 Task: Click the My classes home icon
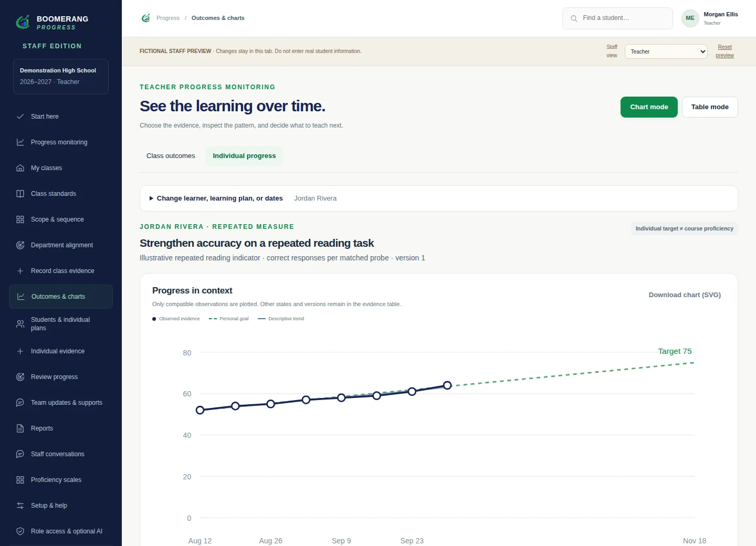click(x=20, y=168)
